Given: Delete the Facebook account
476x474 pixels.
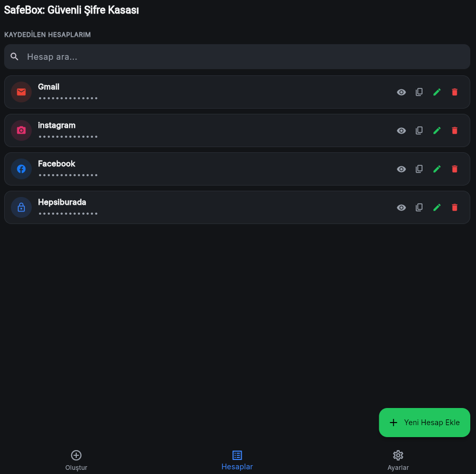Looking at the screenshot, I should point(455,169).
